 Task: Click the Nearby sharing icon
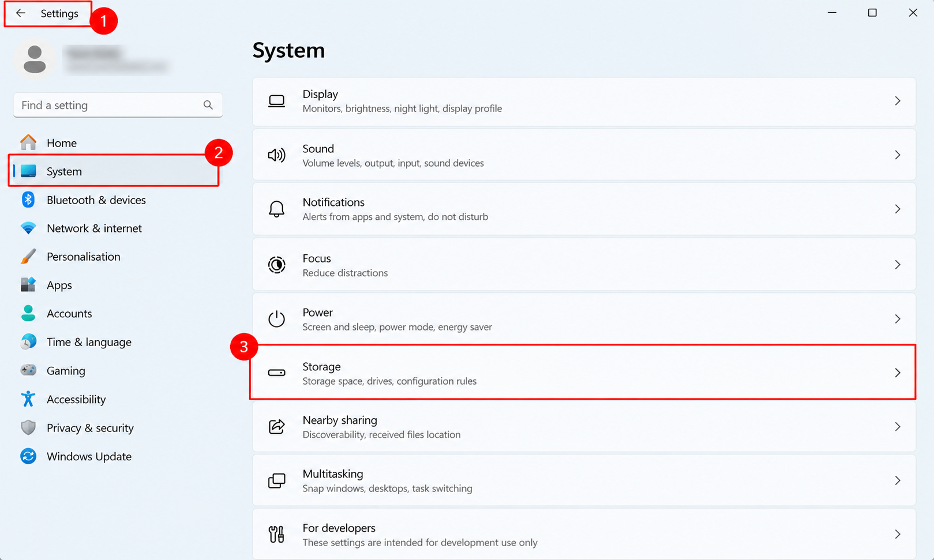(x=277, y=427)
